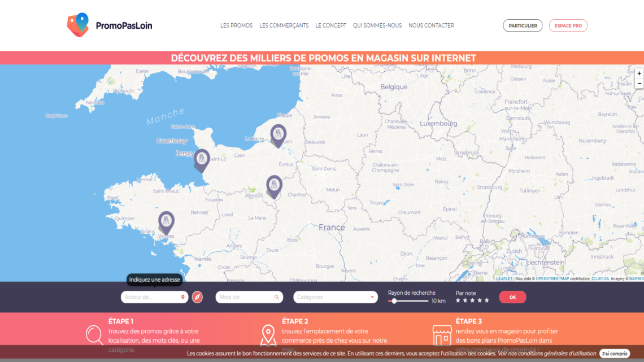The width and height of the screenshot is (644, 362).
Task: Open Qui Sommes-Nous page
Action: coord(377,25)
